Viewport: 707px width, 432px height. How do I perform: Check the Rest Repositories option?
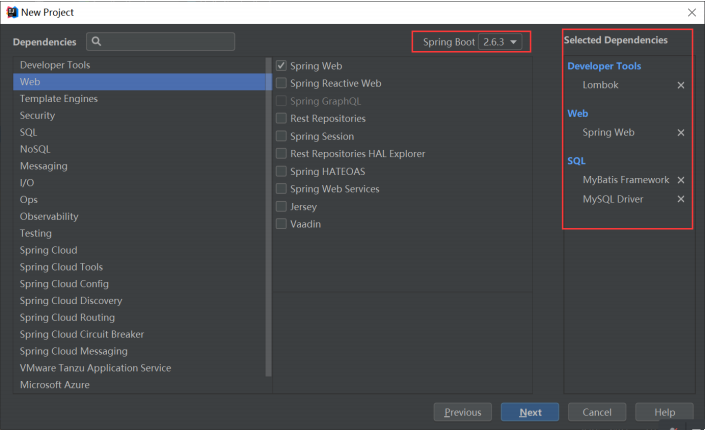281,118
